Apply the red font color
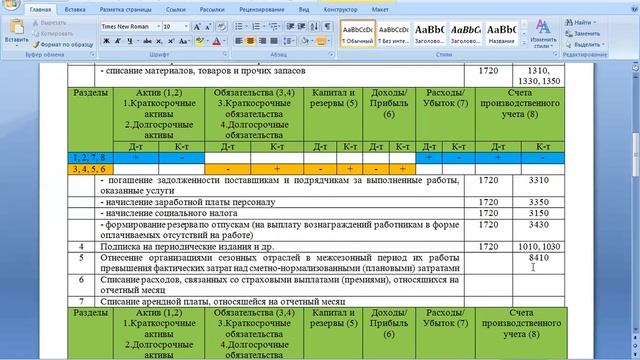The height and width of the screenshot is (360, 640). [x=217, y=41]
